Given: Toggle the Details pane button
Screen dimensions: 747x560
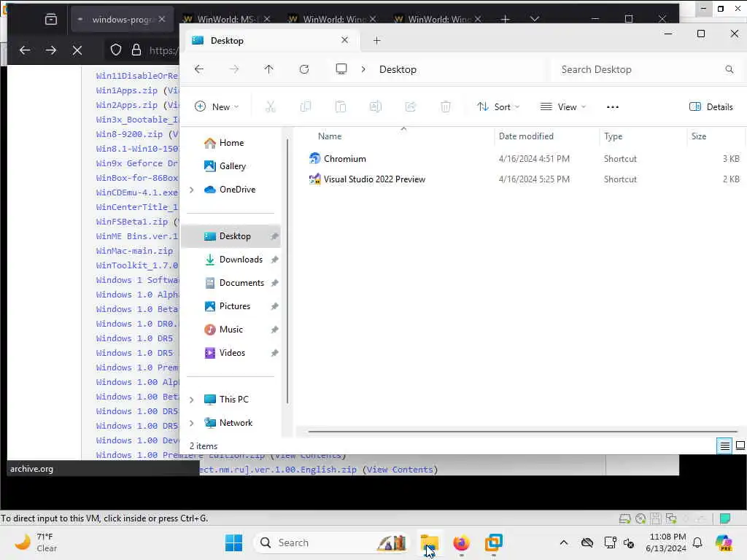Looking at the screenshot, I should tap(711, 106).
